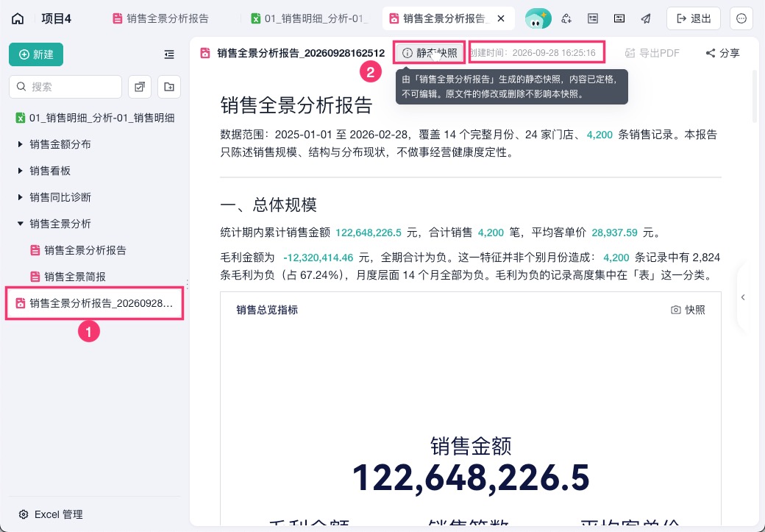Click the 分享 button
Screen dimensions: 765x532
click(x=722, y=53)
